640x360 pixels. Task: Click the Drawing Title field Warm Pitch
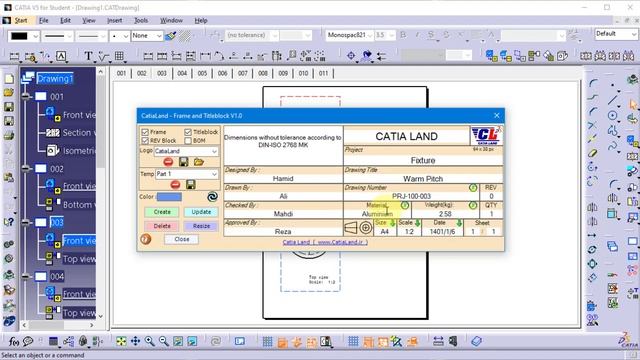pyautogui.click(x=423, y=178)
